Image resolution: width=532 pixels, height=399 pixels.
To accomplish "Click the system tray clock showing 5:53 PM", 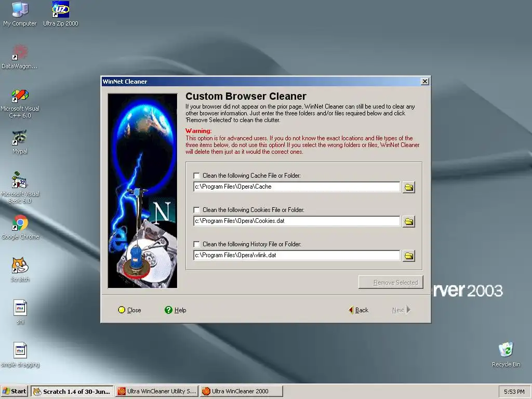I will pyautogui.click(x=514, y=392).
